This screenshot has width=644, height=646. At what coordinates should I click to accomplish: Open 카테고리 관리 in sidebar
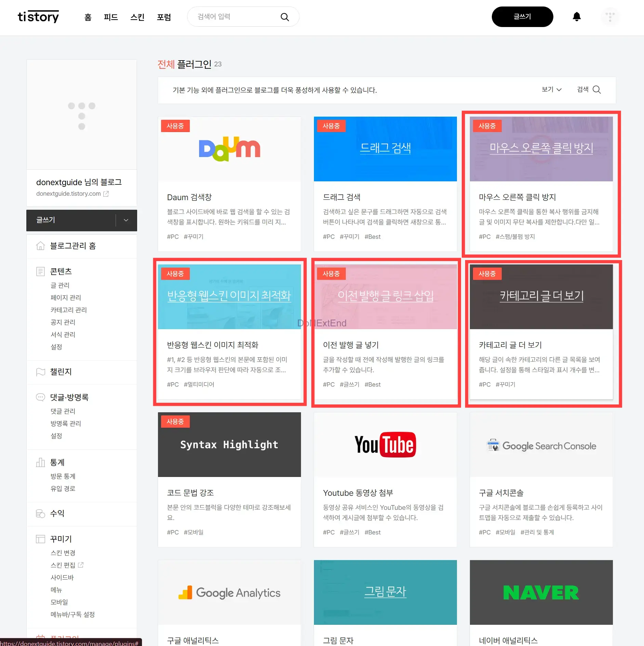tap(69, 310)
